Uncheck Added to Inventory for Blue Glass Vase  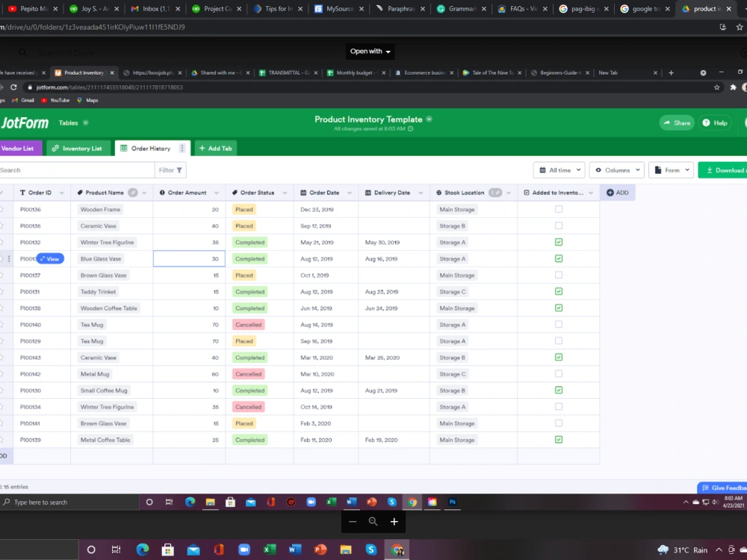click(558, 258)
